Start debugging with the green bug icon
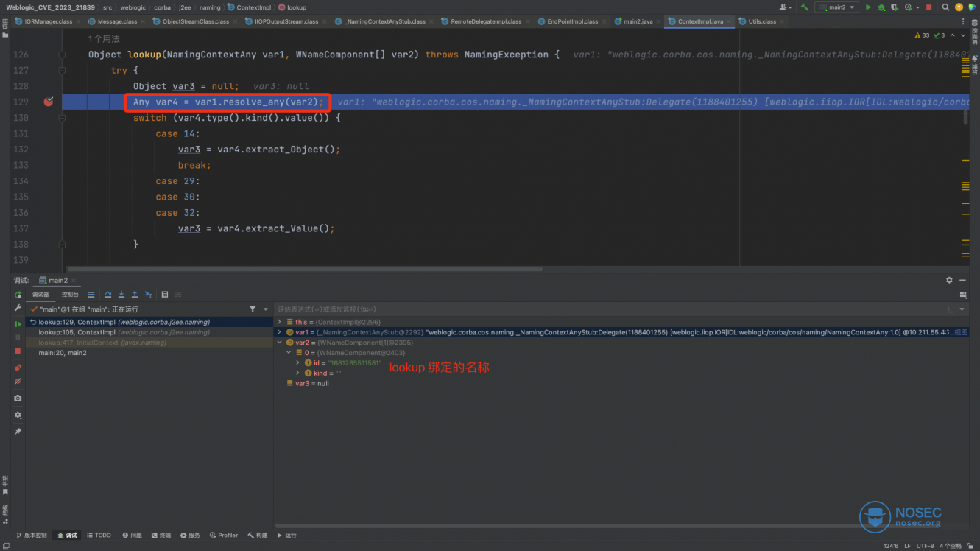The height and width of the screenshot is (551, 980). (x=881, y=7)
